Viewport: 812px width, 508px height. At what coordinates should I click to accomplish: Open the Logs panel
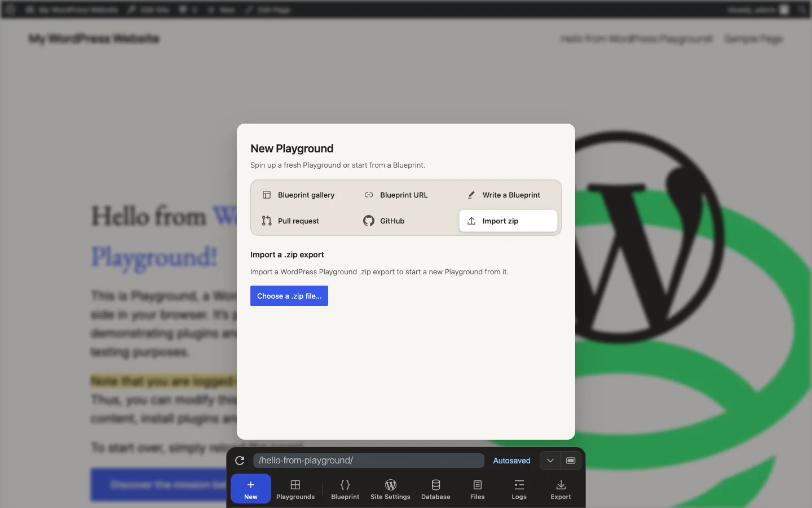pos(519,489)
